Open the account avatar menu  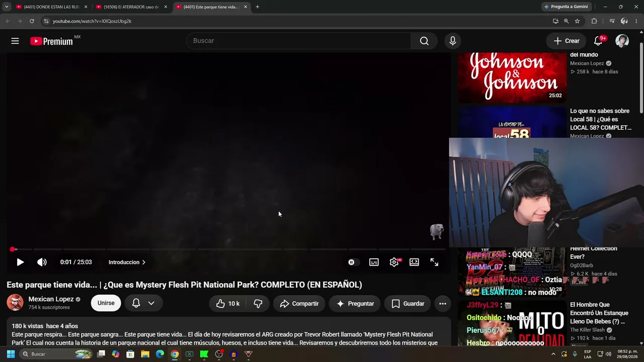[x=622, y=41]
